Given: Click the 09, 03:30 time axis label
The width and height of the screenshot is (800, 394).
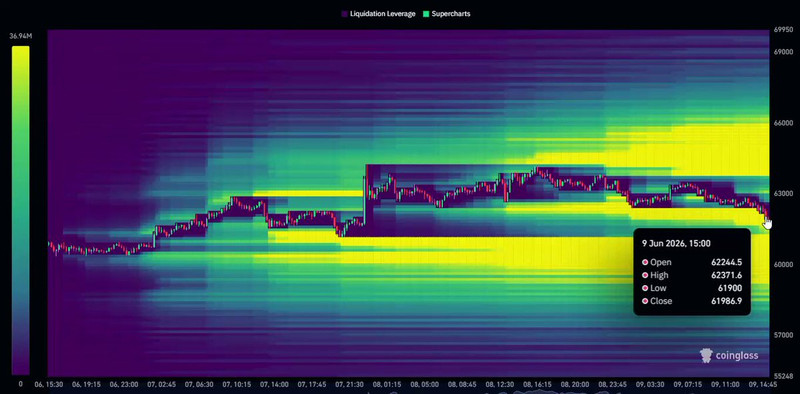Looking at the screenshot, I should (x=649, y=384).
